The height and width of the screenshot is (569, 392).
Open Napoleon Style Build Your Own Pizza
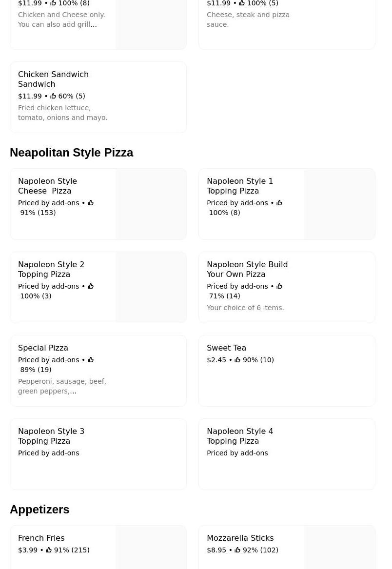pyautogui.click(x=247, y=269)
